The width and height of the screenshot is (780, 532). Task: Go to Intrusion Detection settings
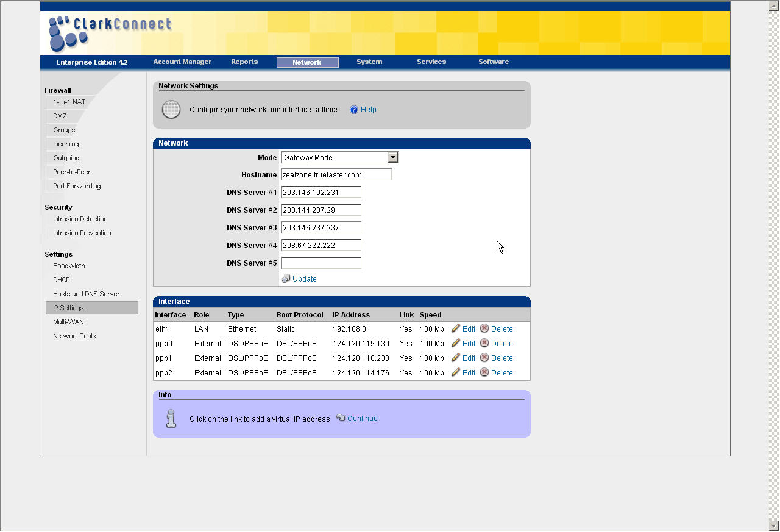pos(80,219)
